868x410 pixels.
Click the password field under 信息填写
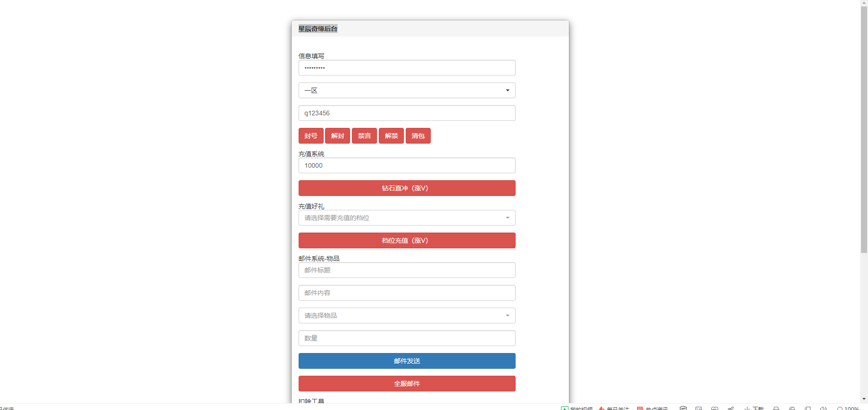pyautogui.click(x=407, y=68)
